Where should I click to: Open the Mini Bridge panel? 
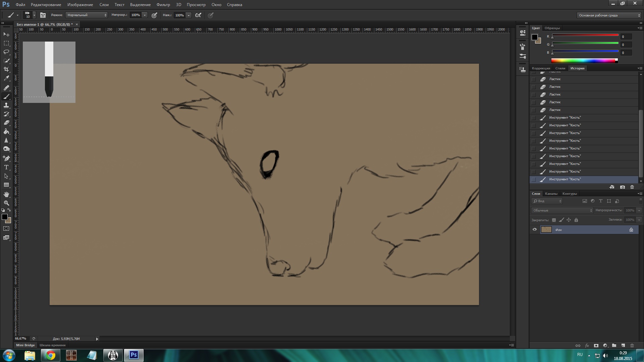(25, 345)
